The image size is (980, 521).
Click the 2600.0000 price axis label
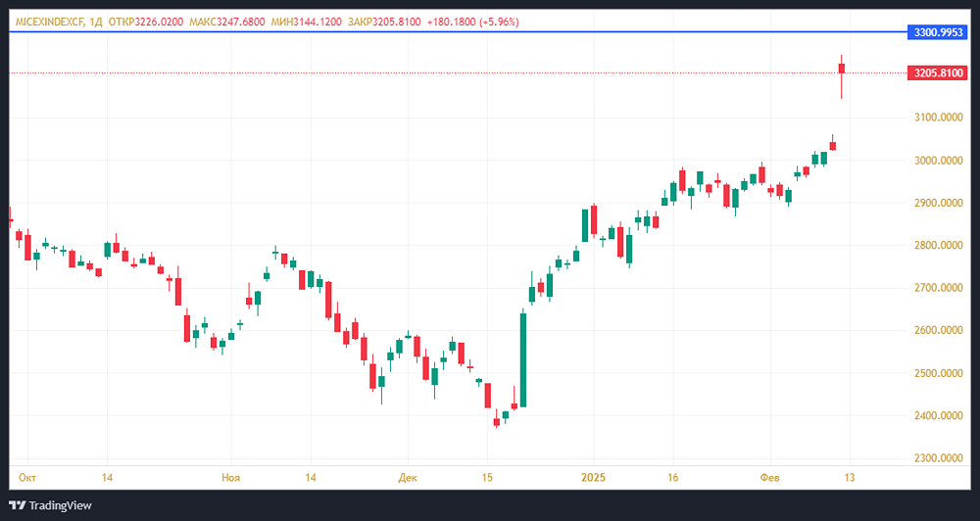(938, 330)
